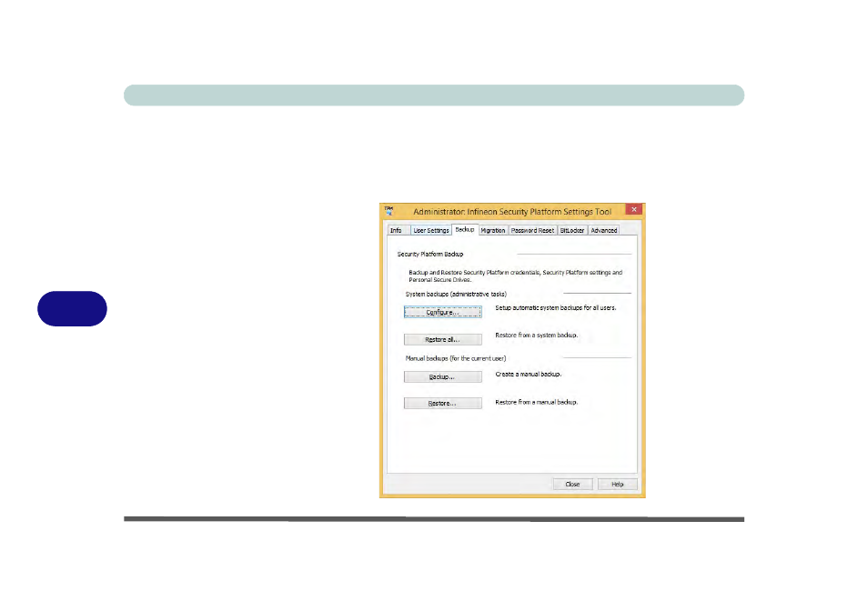
Task: Click 'Create a manual backup.' text
Action: (528, 375)
